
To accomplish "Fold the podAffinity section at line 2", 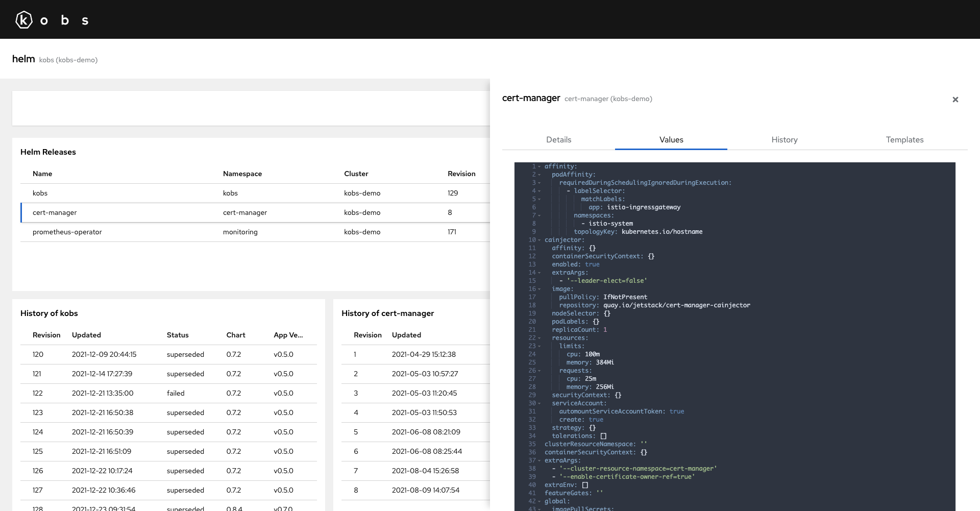I will click(540, 175).
